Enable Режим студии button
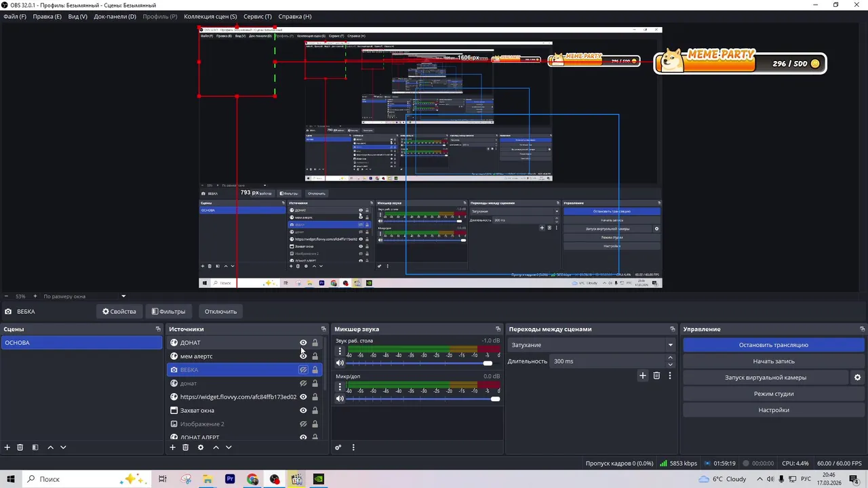868x488 pixels. 773,394
